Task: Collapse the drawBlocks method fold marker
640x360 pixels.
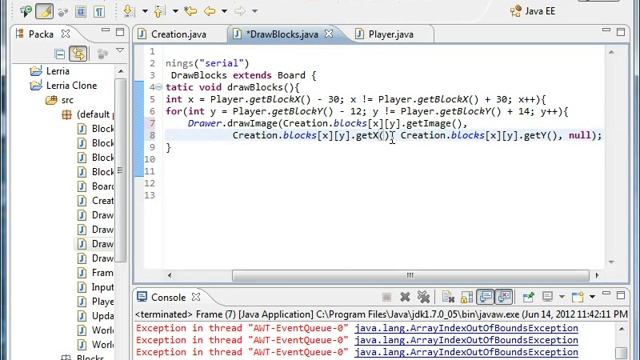Action: pos(159,87)
